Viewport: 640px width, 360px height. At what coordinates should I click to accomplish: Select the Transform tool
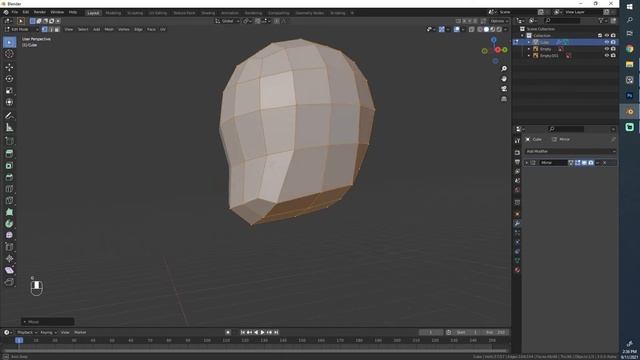coord(9,102)
